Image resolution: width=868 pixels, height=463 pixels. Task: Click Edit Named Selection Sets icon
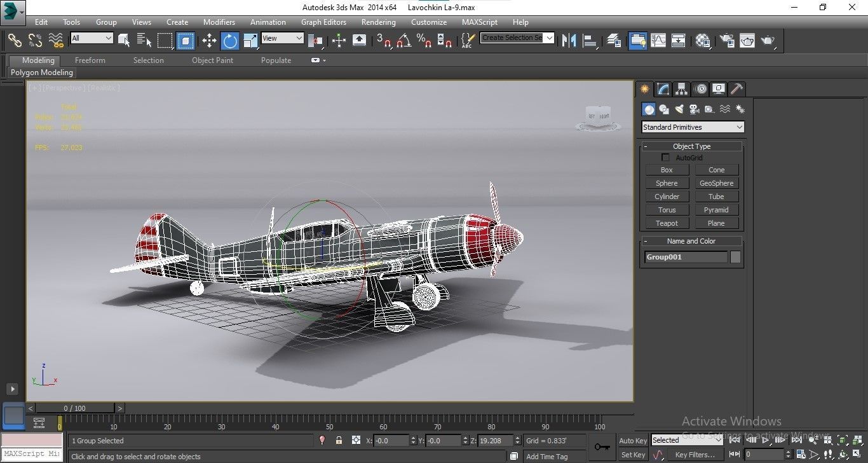click(x=468, y=41)
